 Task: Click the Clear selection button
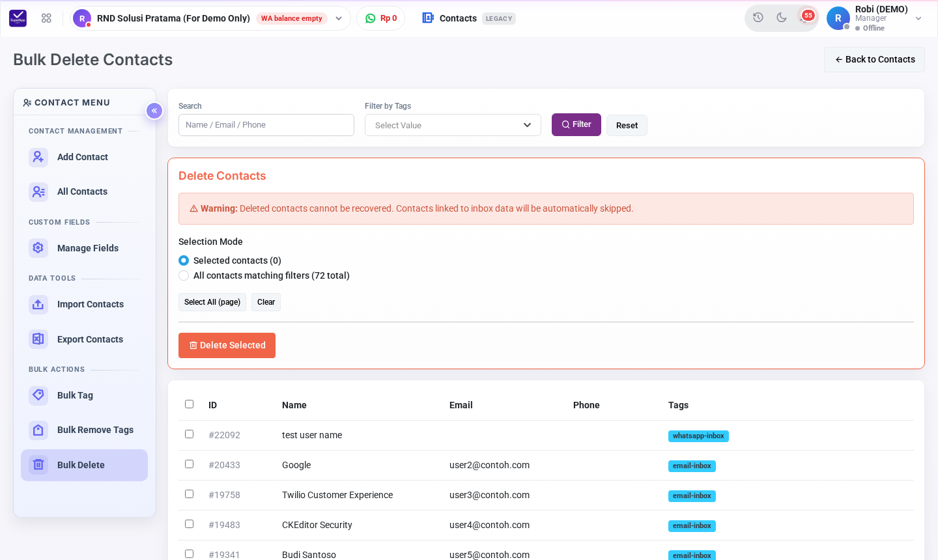point(266,302)
